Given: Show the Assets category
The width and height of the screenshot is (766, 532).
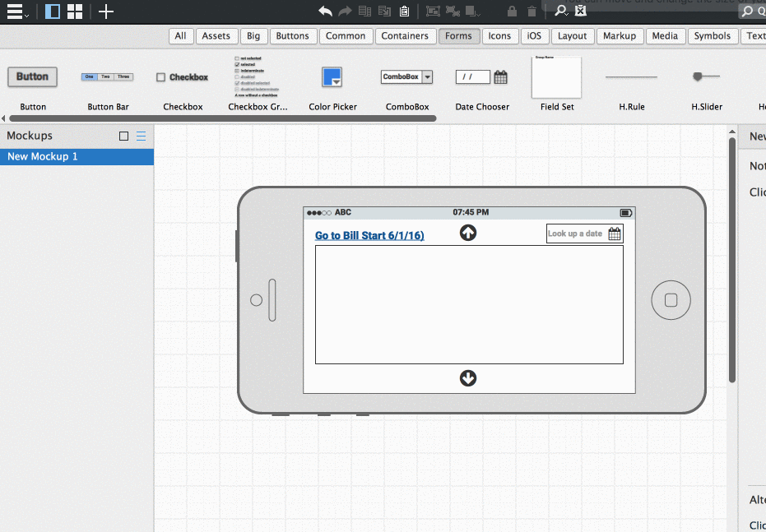Looking at the screenshot, I should [216, 36].
